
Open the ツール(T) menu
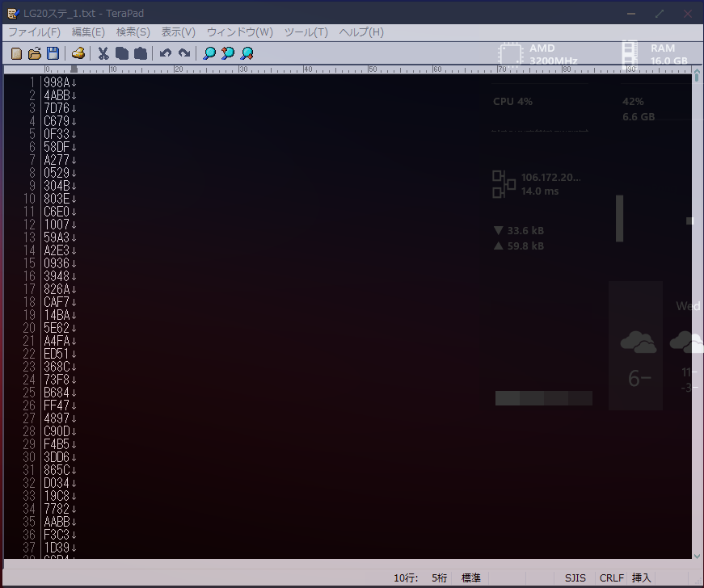click(306, 32)
